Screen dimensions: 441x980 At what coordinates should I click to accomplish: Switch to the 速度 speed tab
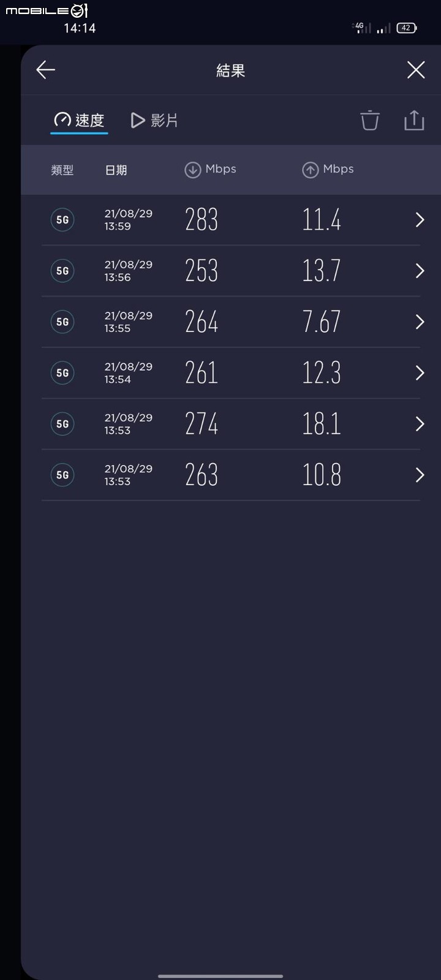[x=79, y=120]
